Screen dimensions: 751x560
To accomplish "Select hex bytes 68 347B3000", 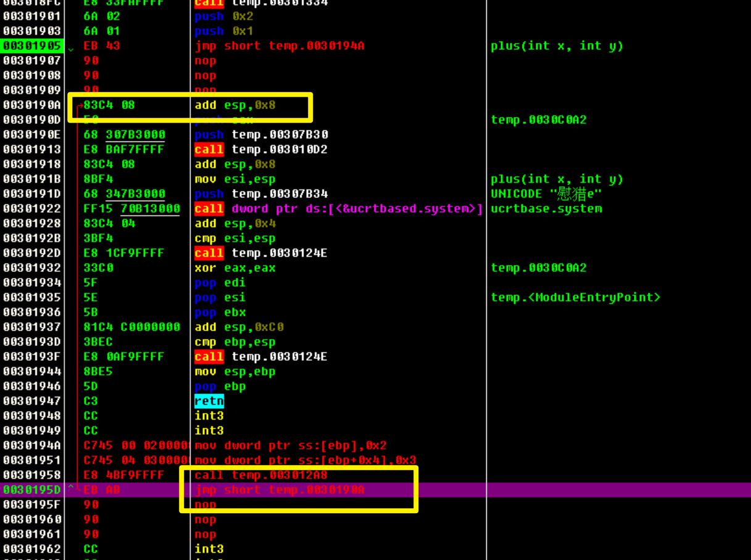I will tap(124, 194).
